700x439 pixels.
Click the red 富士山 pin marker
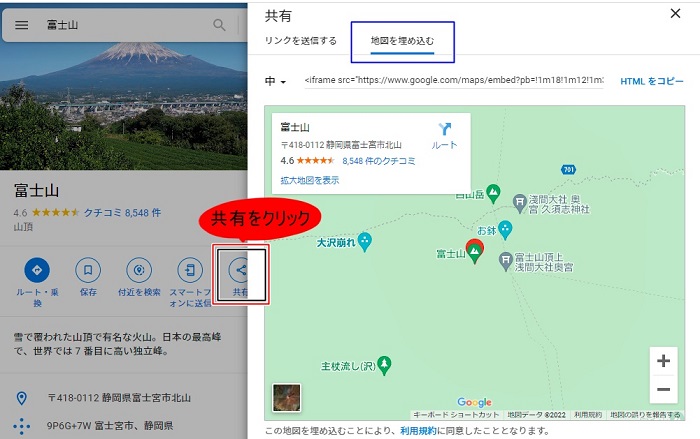475,251
